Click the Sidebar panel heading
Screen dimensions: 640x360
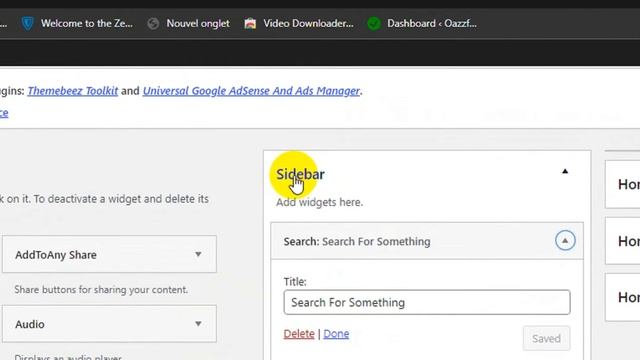click(300, 174)
